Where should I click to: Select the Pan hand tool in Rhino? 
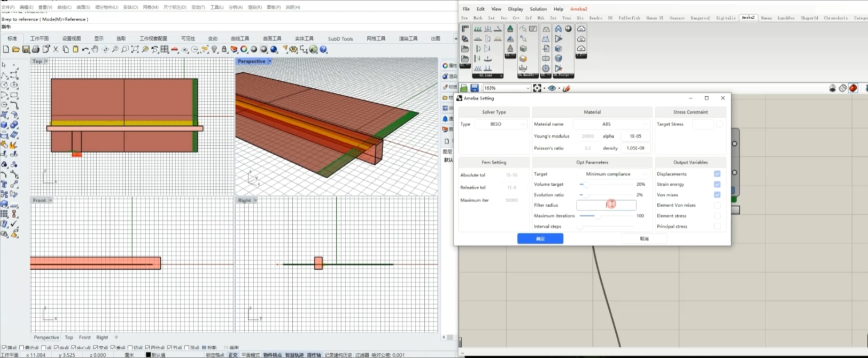click(95, 49)
